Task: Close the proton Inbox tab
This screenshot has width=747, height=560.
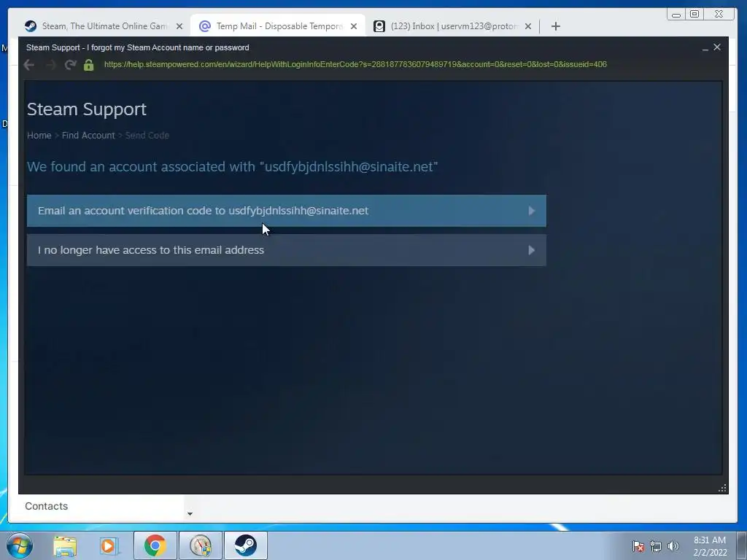Action: (x=528, y=27)
